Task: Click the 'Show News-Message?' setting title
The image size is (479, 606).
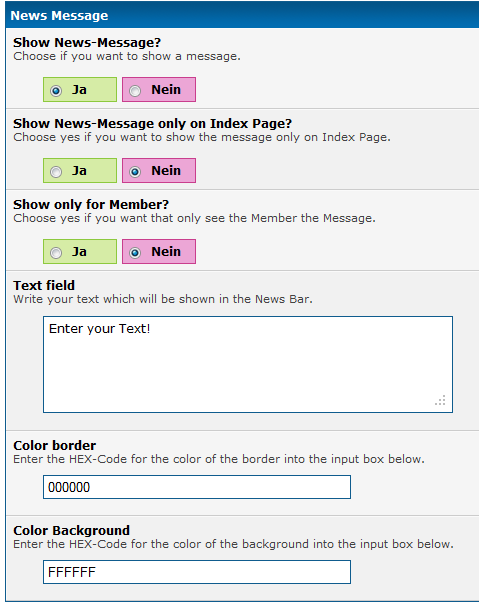Action: (x=87, y=43)
